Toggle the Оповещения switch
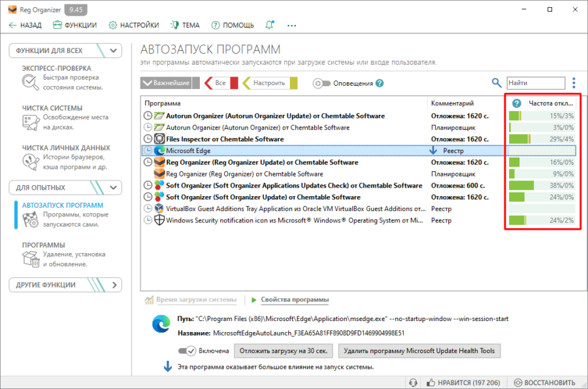The height and width of the screenshot is (389, 588). pyautogui.click(x=321, y=83)
